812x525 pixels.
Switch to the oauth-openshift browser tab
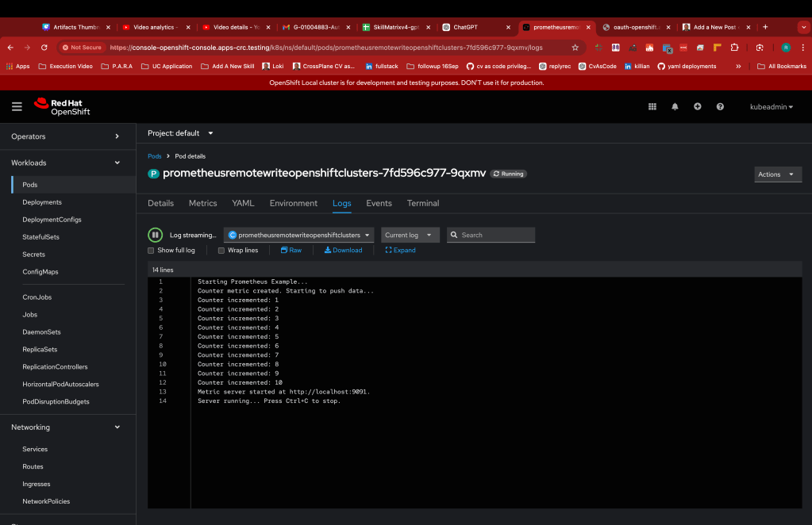coord(636,28)
